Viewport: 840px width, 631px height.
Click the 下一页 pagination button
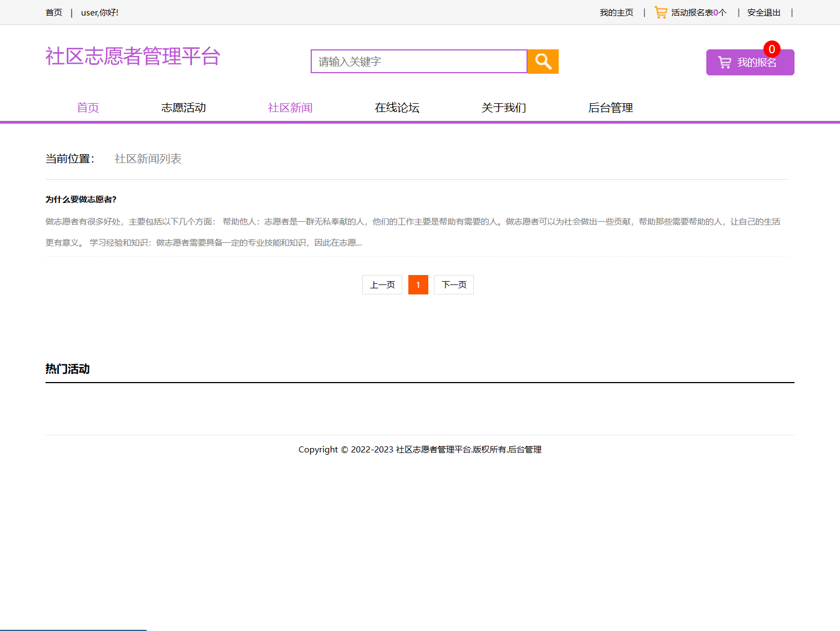coord(453,284)
